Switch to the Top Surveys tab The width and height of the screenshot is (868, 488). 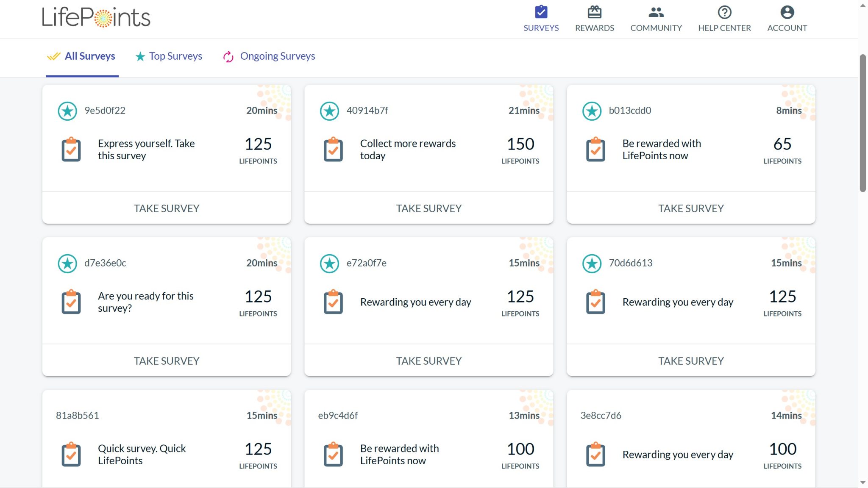(x=169, y=56)
